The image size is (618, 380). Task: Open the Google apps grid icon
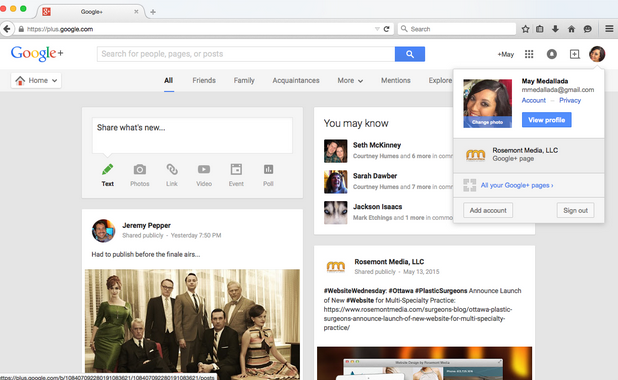[x=529, y=54]
